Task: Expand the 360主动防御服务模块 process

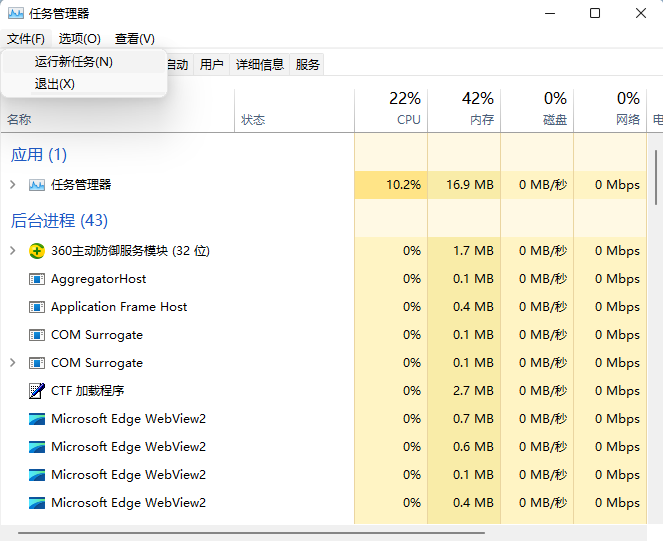Action: pos(13,251)
